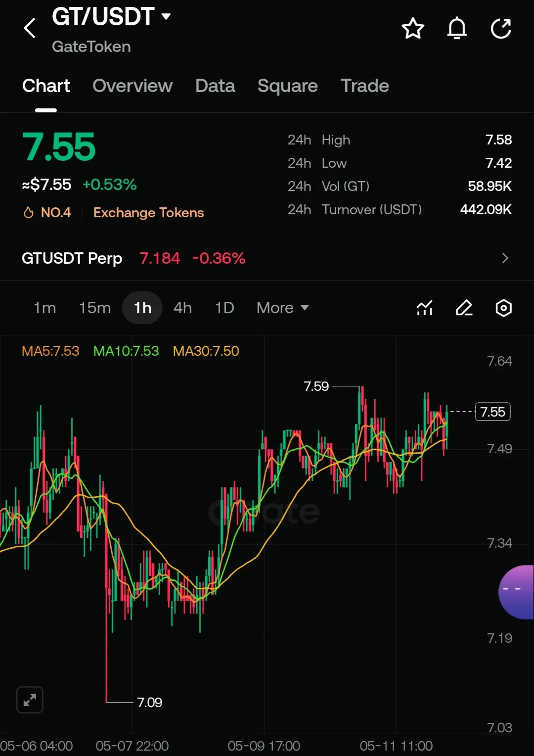Open chart settings hexagon icon
Viewport: 534px width, 756px height.
click(x=503, y=308)
